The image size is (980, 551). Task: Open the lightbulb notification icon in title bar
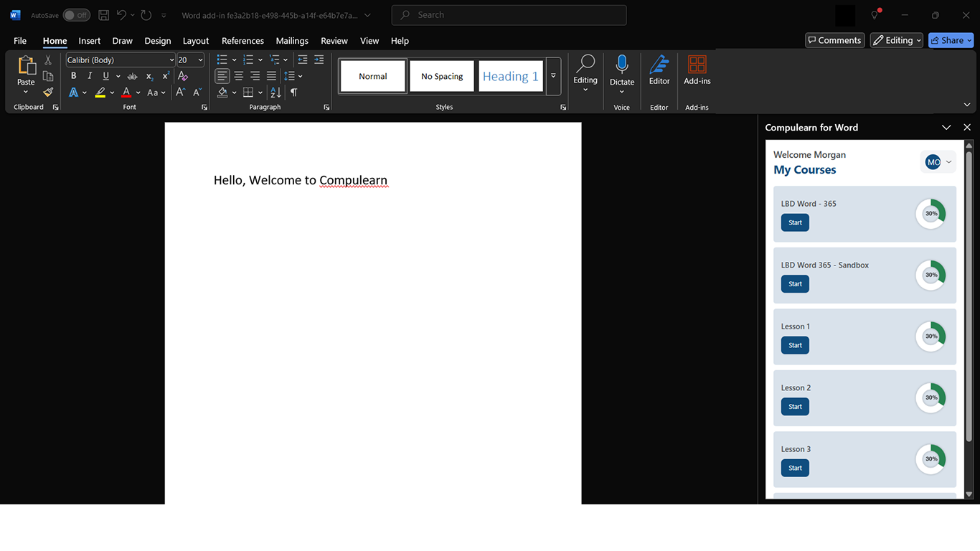pos(875,15)
